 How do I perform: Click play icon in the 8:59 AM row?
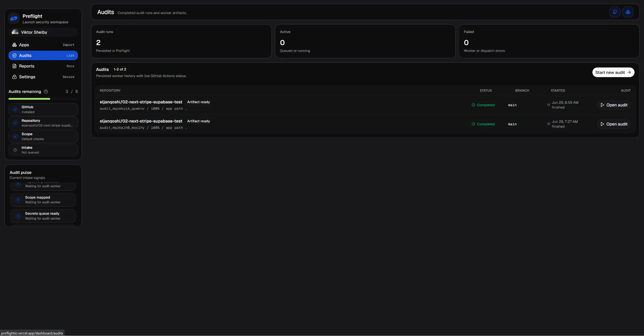(602, 105)
